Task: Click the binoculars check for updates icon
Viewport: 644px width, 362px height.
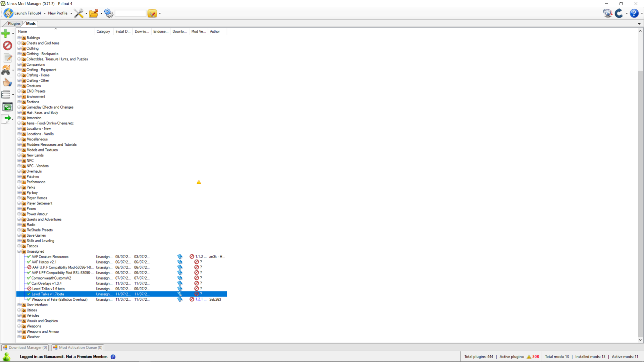Action: tap(6, 70)
